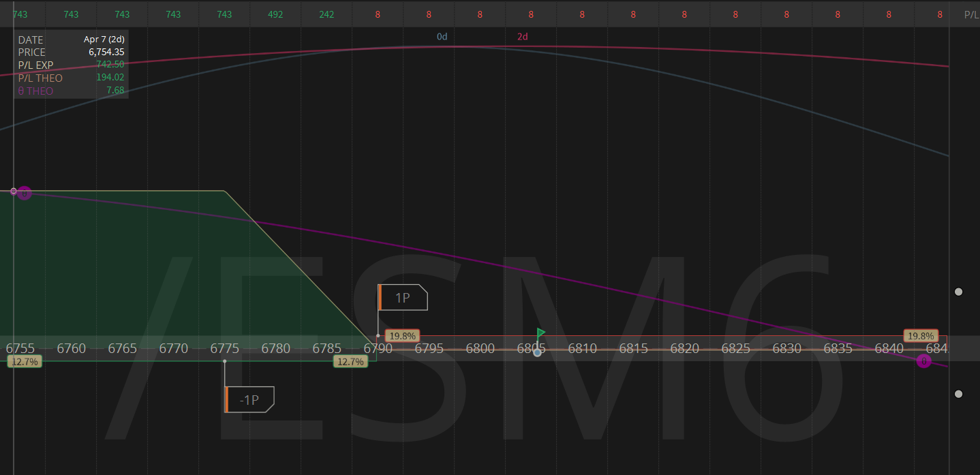
Task: Click the purple theta marker at lower right
Action: [923, 361]
